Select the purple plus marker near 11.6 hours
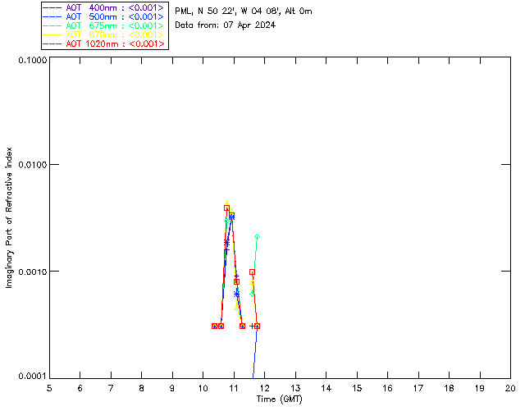 pyautogui.click(x=252, y=326)
